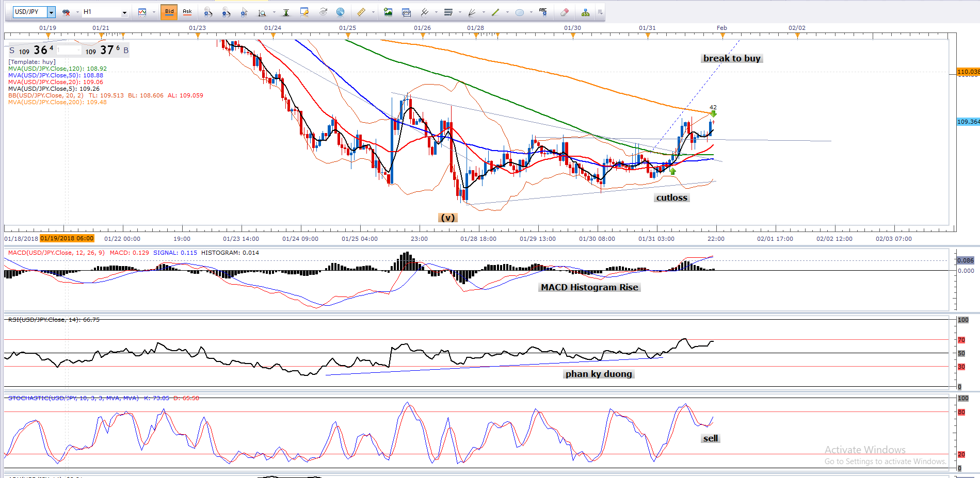Click the S sell price button

pos(12,51)
